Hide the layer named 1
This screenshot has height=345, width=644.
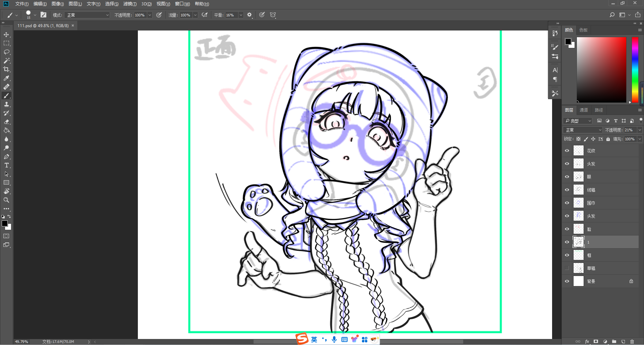(x=567, y=242)
